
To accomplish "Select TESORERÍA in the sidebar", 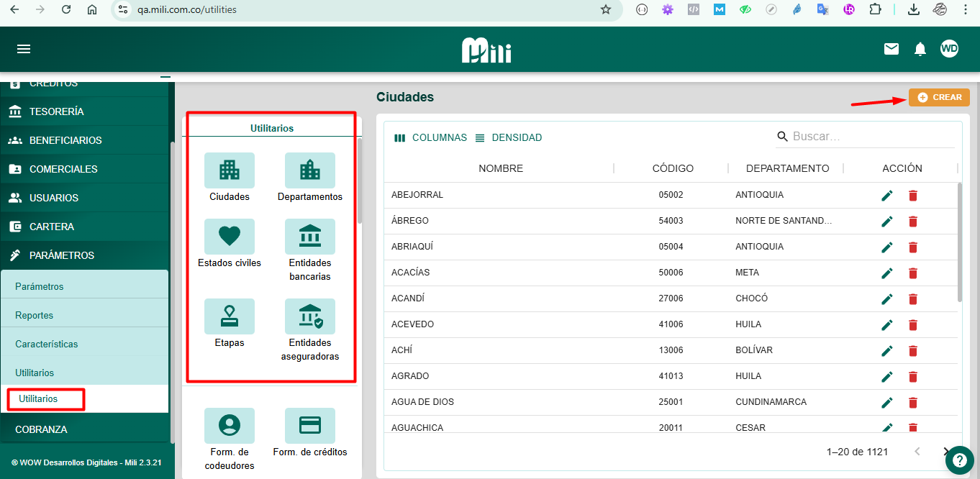I will (56, 111).
